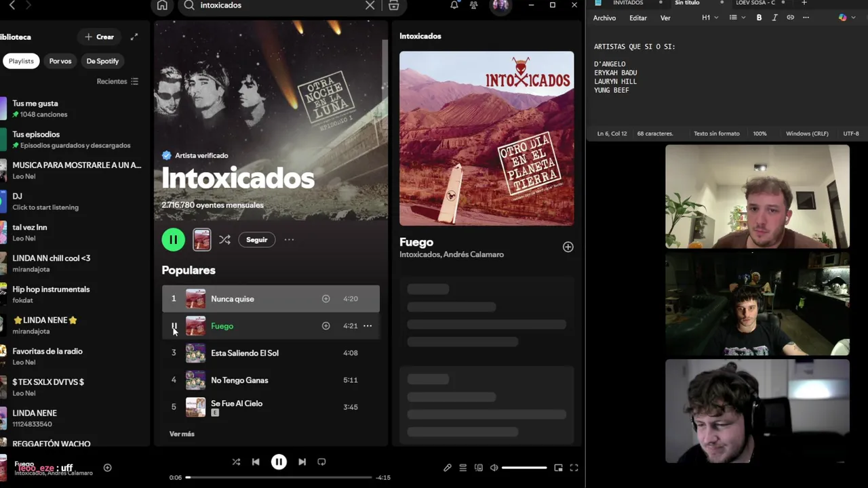Switch to the LOEV SOSA tab in Notepad
This screenshot has width=868, height=488.
755,3
